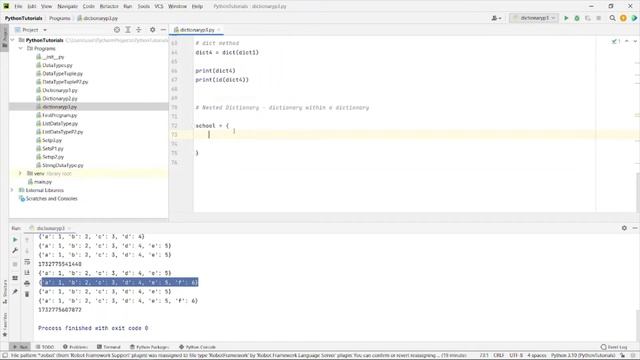The image size is (640, 360).
Task: Run dictionaryp3 with the green toolbar arrow
Action: tap(566, 18)
